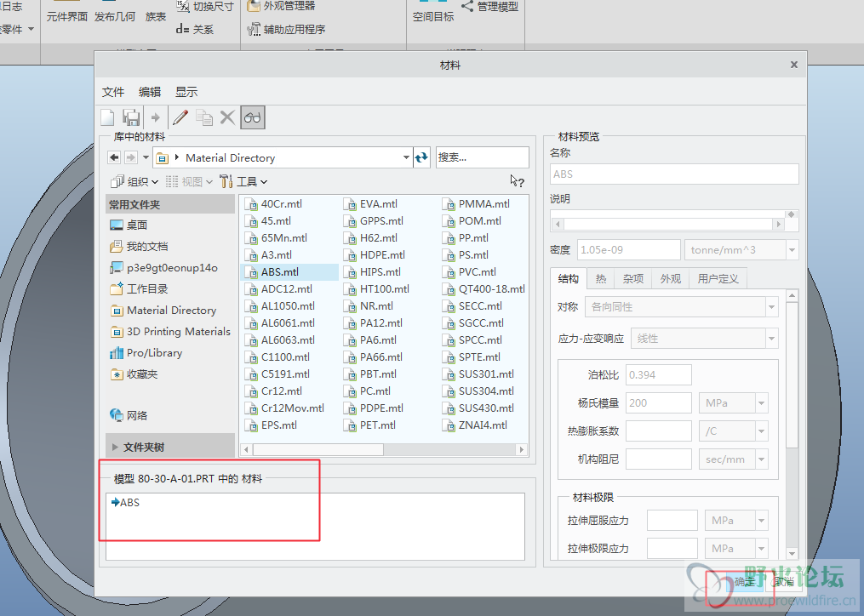Open Pro/Library folder
The width and height of the screenshot is (864, 616).
(x=146, y=352)
